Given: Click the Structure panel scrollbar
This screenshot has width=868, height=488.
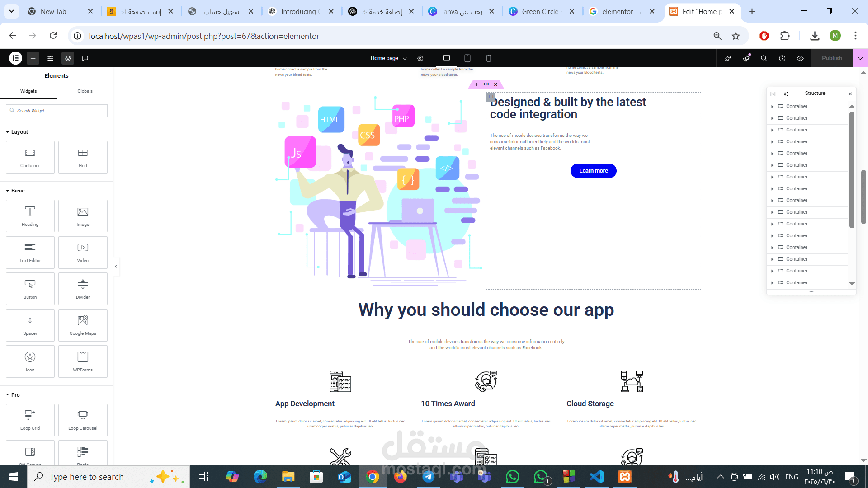Looking at the screenshot, I should (x=852, y=169).
